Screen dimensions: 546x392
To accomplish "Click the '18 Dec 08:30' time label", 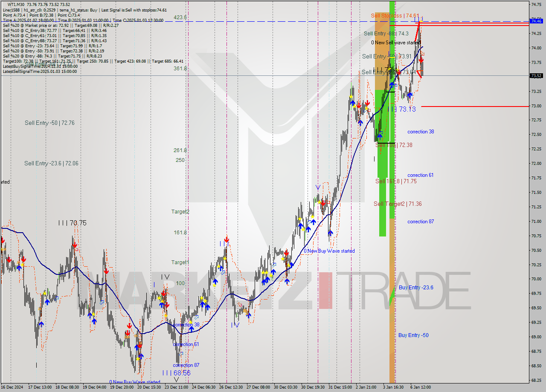I will [68, 387].
